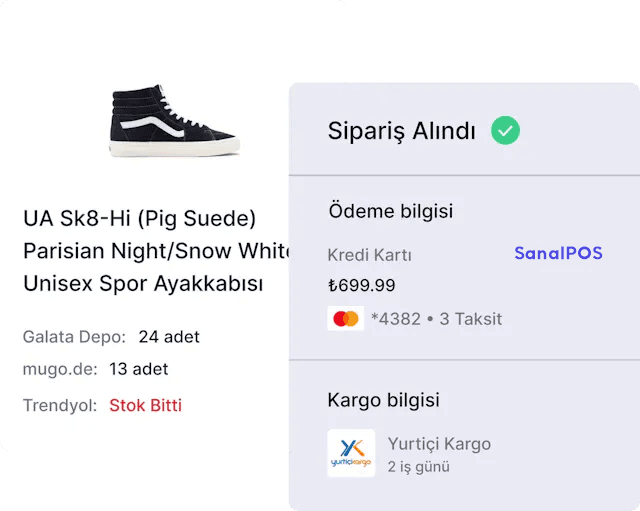
Task: Click the Mastercard logo icon
Action: (x=345, y=319)
